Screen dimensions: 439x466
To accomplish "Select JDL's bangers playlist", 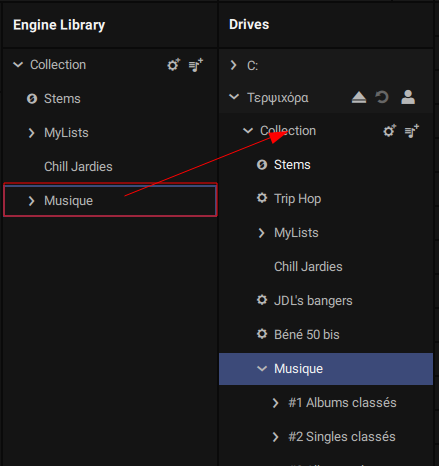I will [313, 301].
